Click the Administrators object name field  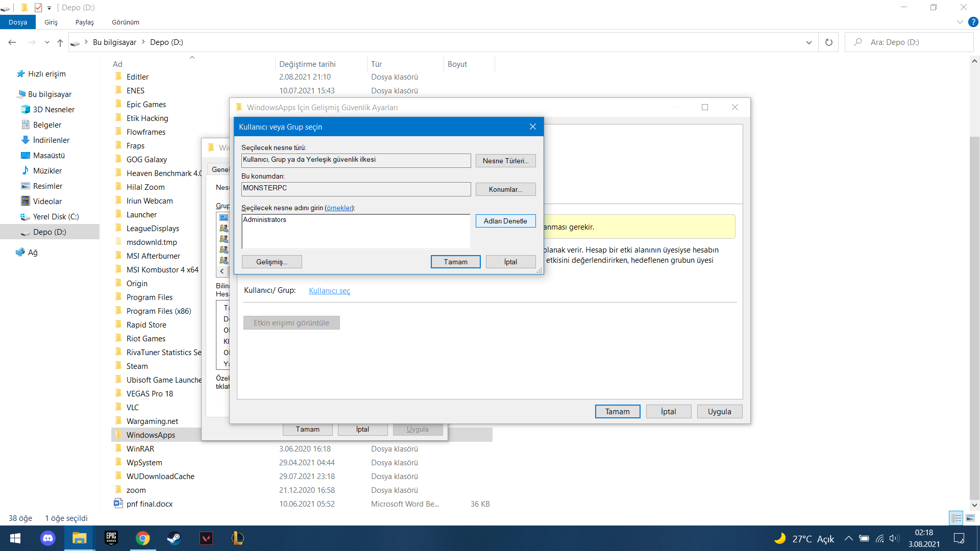tap(355, 231)
